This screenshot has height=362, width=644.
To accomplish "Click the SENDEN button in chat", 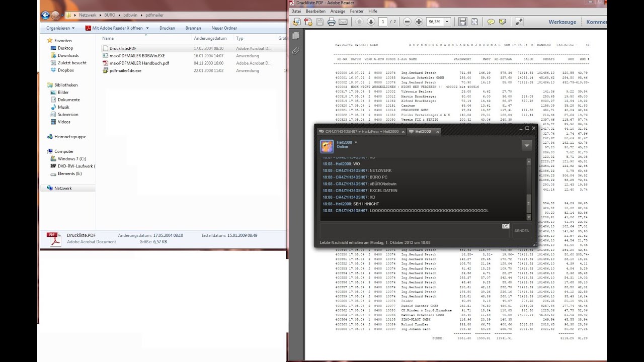I will [522, 231].
